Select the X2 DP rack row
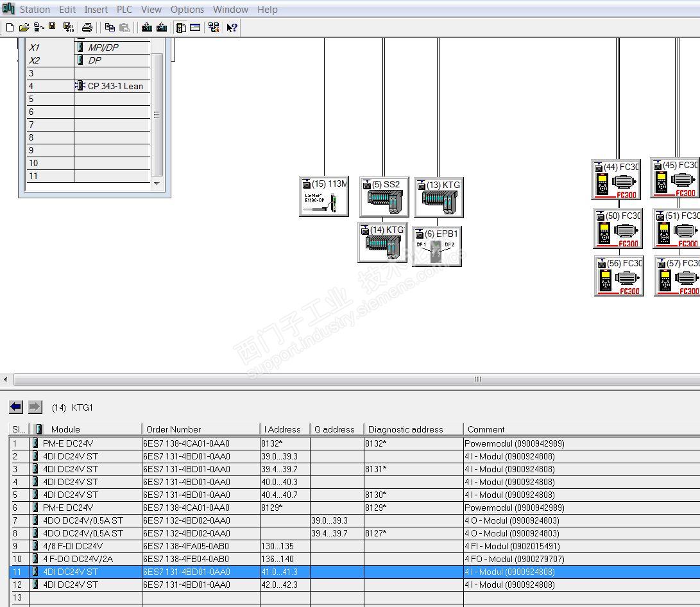The image size is (700, 607). [89, 60]
